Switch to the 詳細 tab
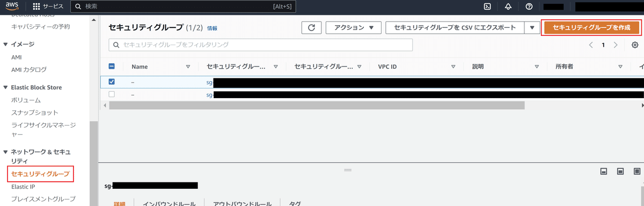644x206 pixels. (119, 204)
